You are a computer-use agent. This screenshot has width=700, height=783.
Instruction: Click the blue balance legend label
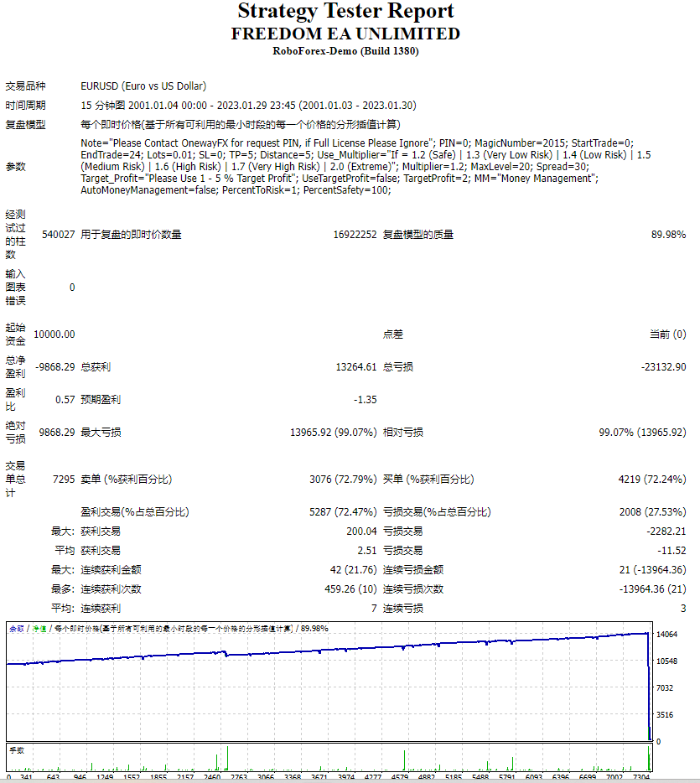[17, 629]
